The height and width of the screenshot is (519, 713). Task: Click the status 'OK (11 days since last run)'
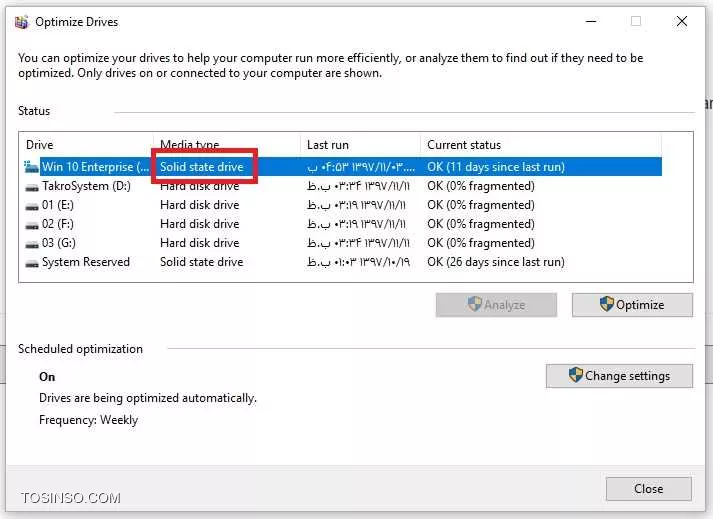coord(496,167)
